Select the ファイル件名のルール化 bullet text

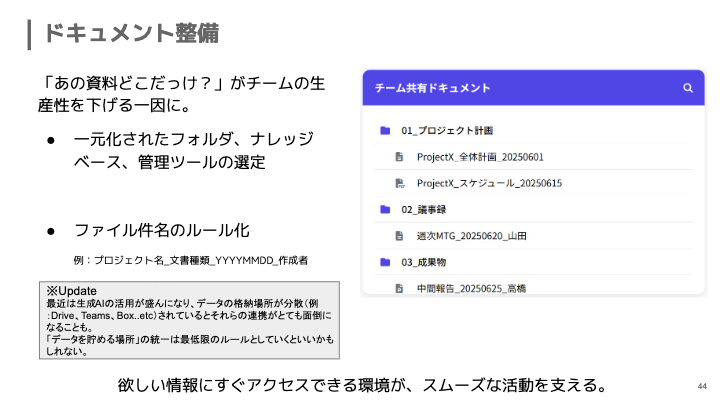pos(161,230)
